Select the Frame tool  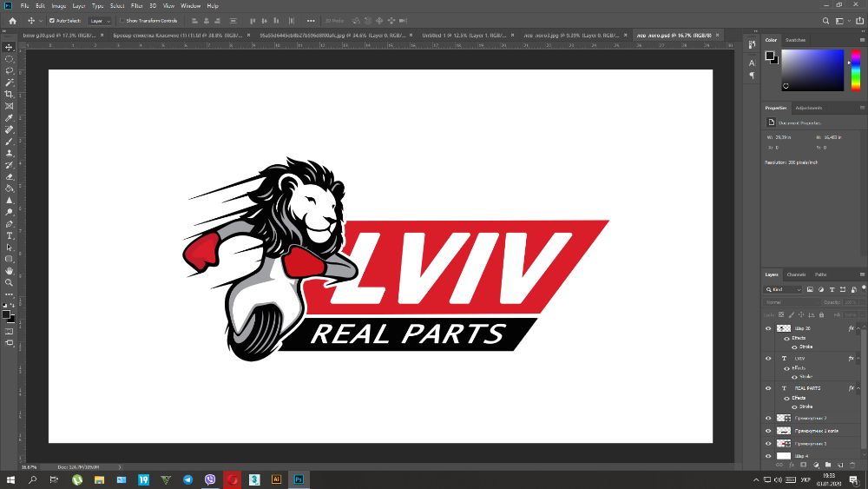pyautogui.click(x=9, y=106)
